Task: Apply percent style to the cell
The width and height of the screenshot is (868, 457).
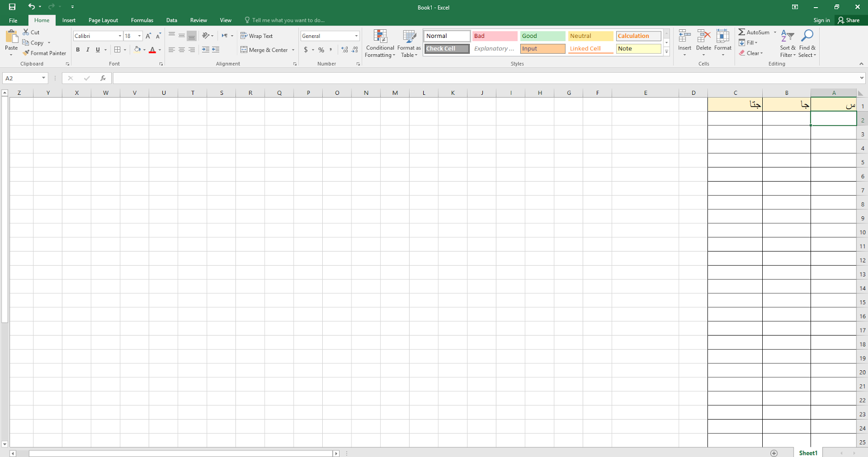Action: coord(321,50)
